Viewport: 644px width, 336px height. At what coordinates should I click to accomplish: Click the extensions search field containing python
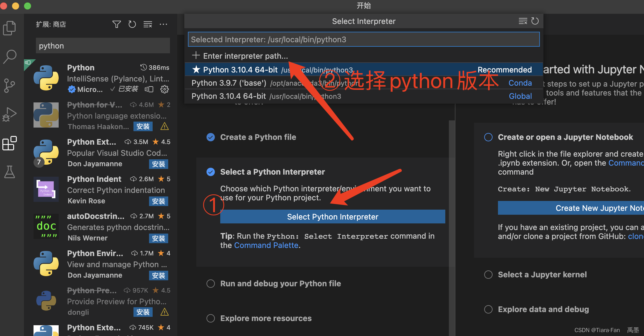tap(103, 46)
